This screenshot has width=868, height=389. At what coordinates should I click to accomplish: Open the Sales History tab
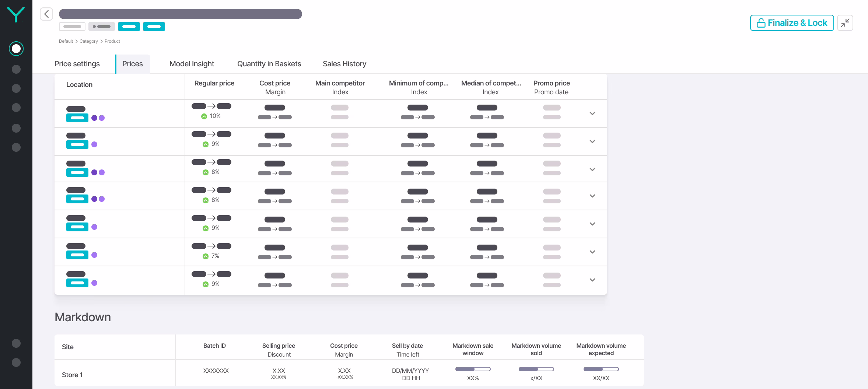(344, 64)
